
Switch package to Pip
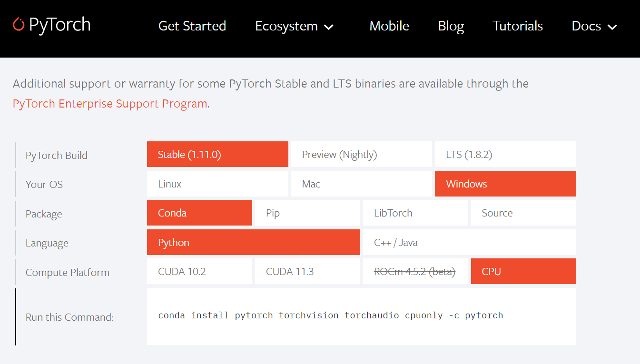pyautogui.click(x=307, y=213)
